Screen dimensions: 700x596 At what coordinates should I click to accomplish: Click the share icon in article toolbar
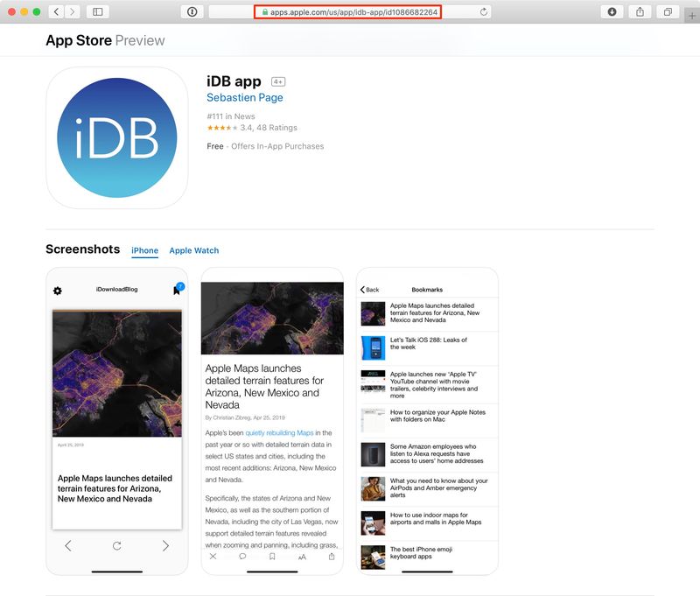point(332,557)
